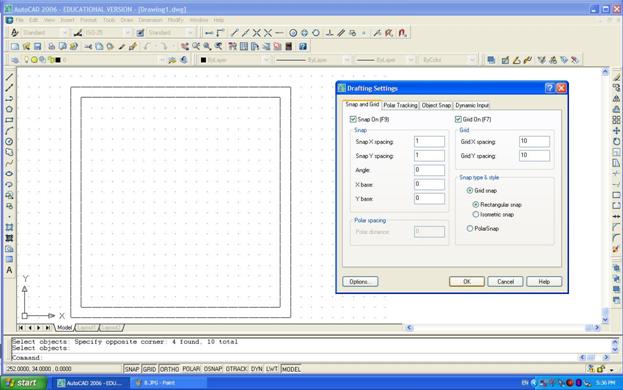Select the Line tool in Draw toolbar
Viewport: 623px width, 390px height.
coord(10,77)
